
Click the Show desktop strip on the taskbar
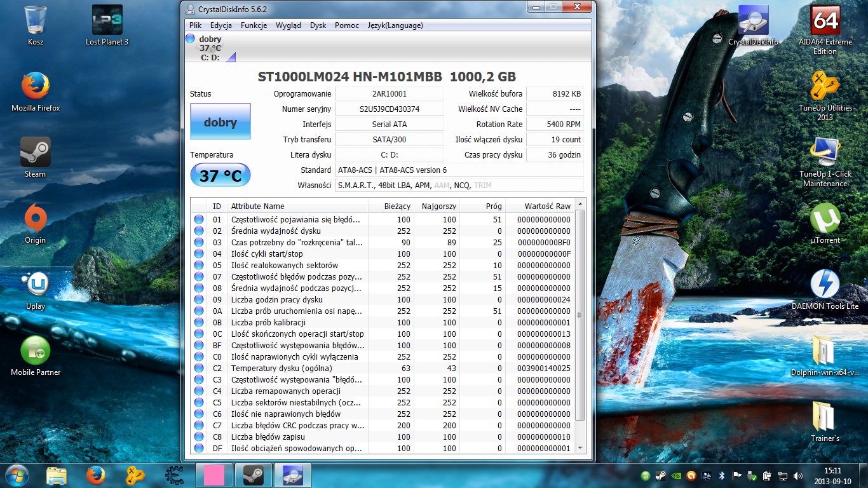[x=863, y=475]
